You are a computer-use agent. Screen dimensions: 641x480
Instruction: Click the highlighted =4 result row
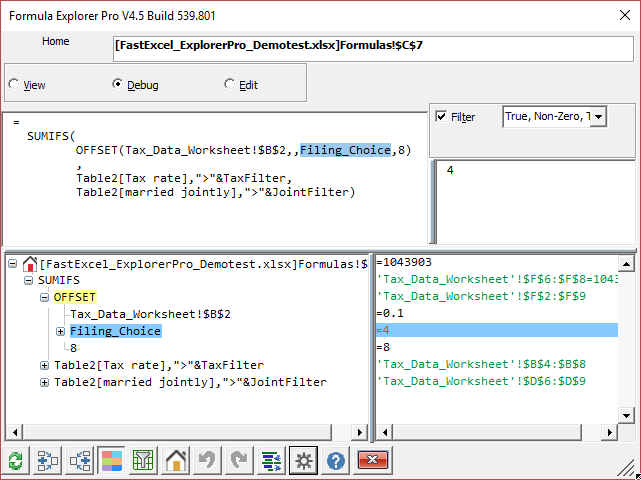pos(497,330)
